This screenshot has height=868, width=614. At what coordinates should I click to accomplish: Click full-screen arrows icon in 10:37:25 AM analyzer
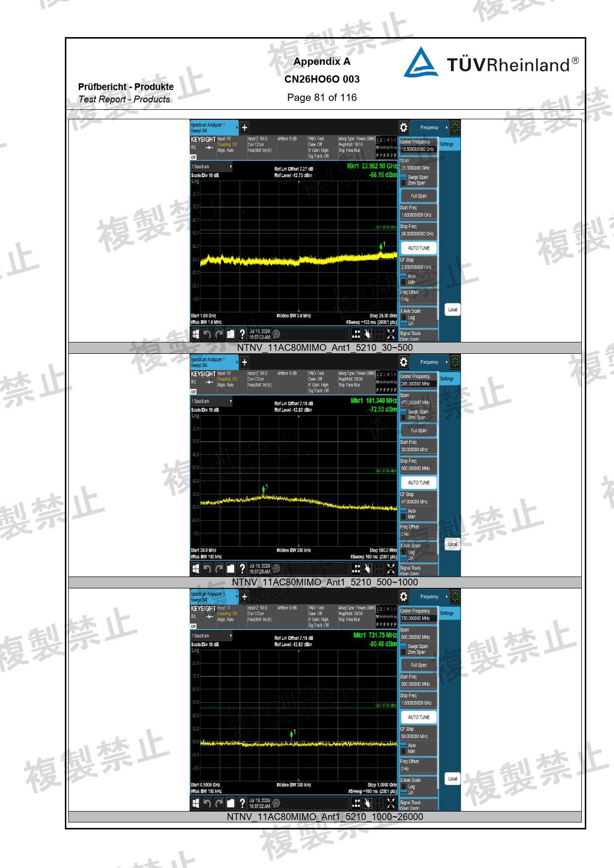(391, 569)
